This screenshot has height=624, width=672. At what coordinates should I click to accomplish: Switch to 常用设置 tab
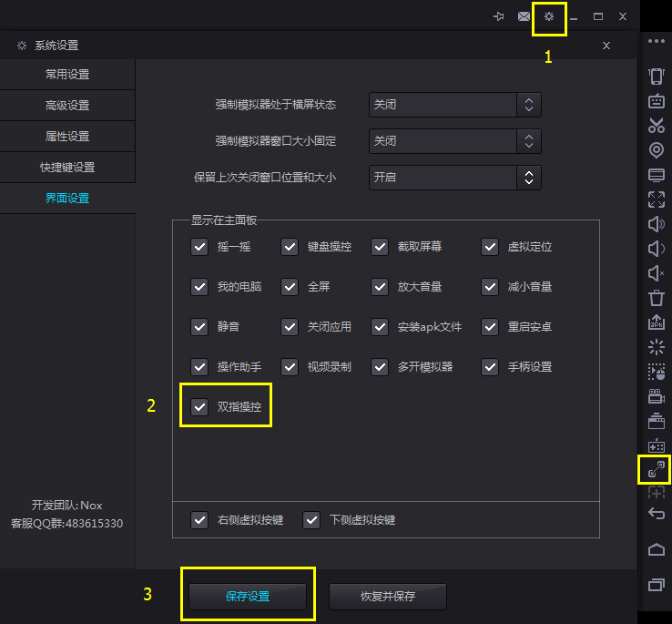pyautogui.click(x=67, y=74)
